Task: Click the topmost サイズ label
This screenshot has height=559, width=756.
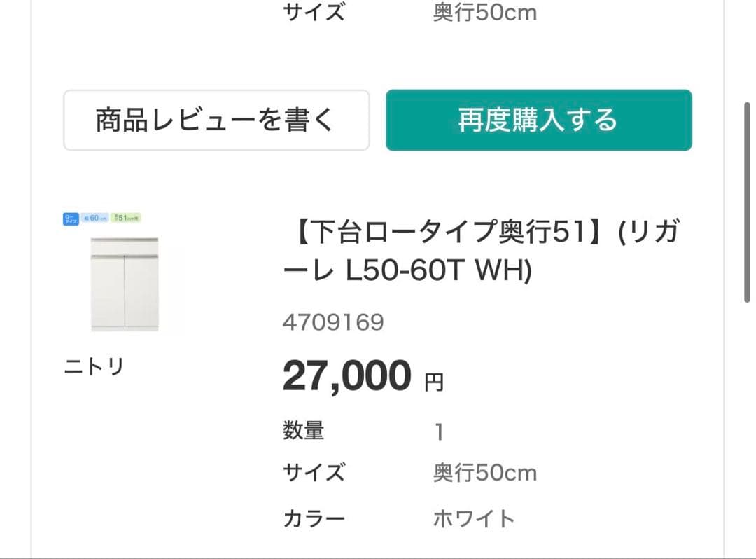Action: click(x=314, y=11)
